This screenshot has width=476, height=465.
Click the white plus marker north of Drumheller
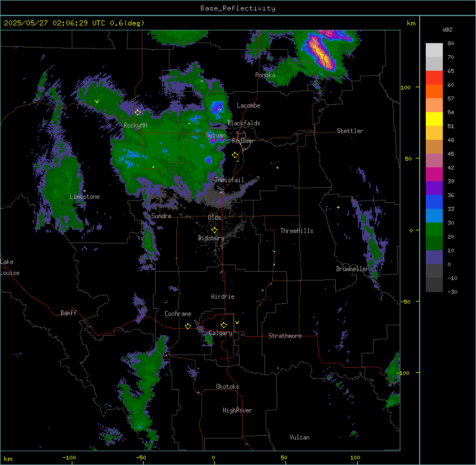(x=338, y=207)
